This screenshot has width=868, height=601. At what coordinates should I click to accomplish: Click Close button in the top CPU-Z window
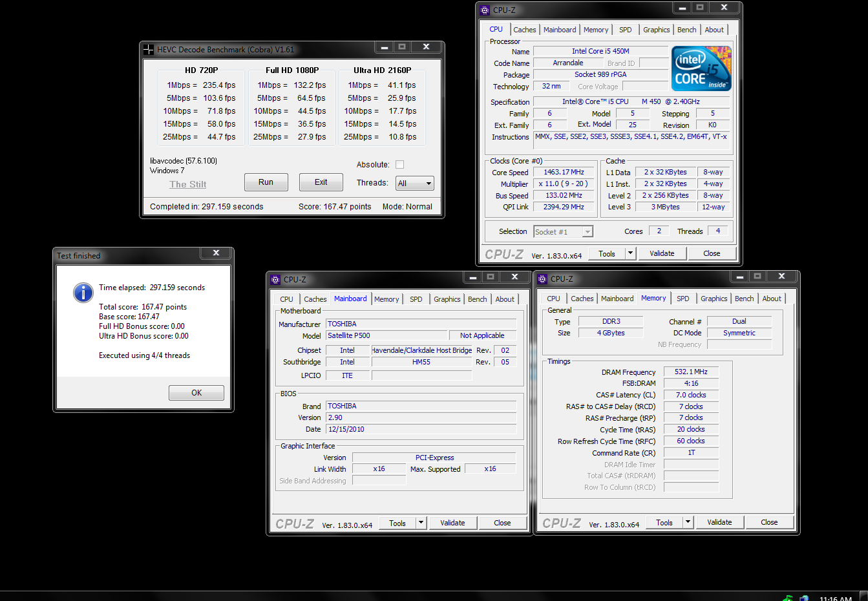tap(712, 253)
